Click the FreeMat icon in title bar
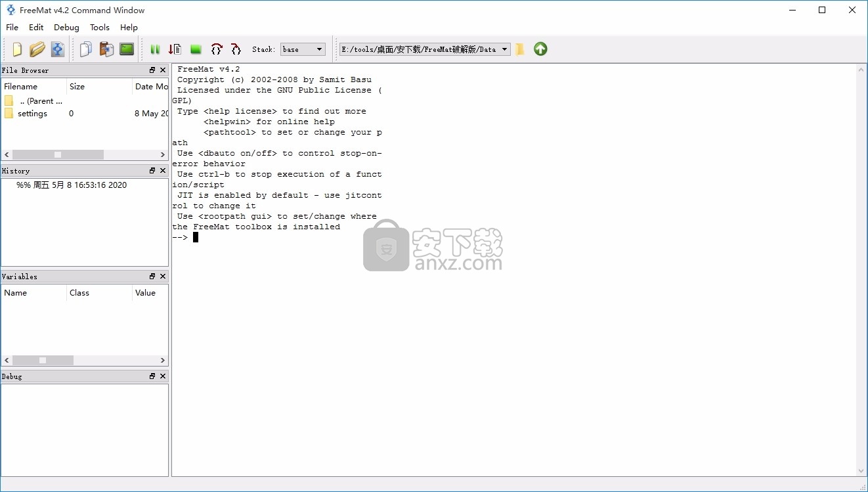The height and width of the screenshot is (492, 868). click(x=11, y=10)
